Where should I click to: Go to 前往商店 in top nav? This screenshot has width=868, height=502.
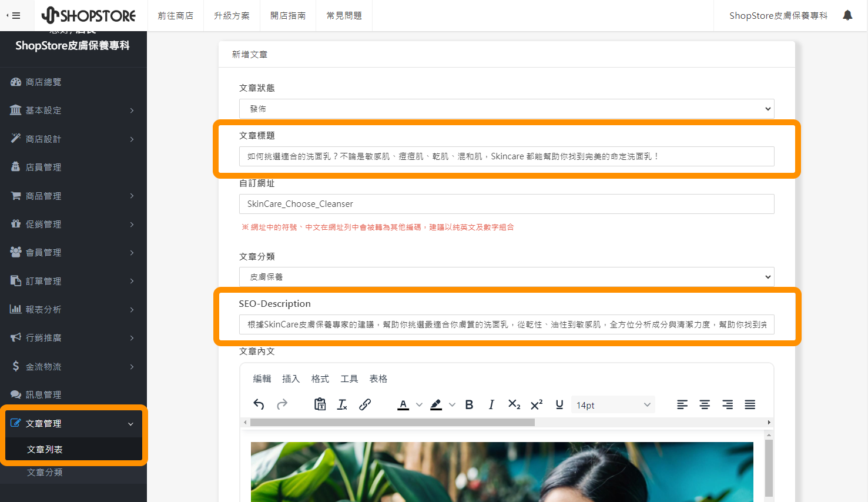[x=175, y=16]
